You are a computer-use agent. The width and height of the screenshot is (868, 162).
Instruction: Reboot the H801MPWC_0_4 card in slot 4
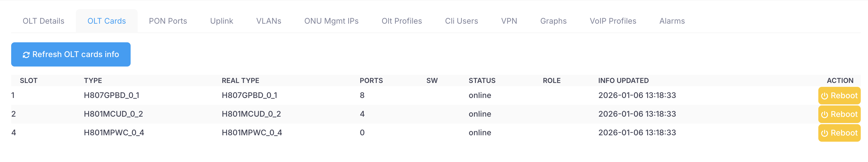(x=839, y=133)
